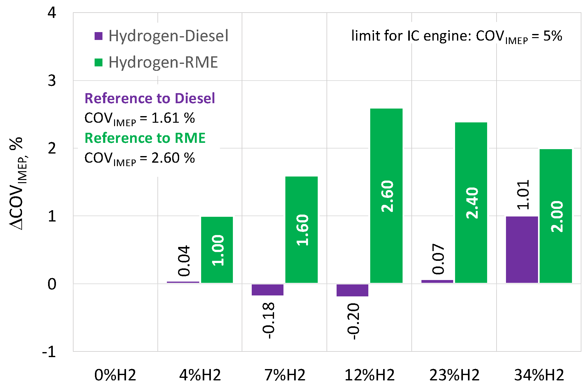588x387 pixels.
Task: Click the 'limit for IC engine' annotation
Action: click(x=456, y=36)
